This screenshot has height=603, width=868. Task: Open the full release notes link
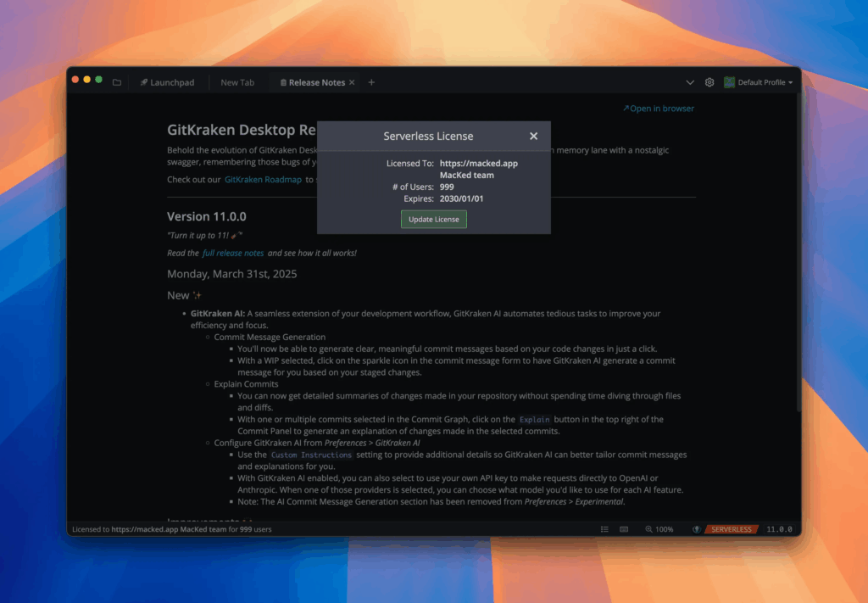tap(233, 253)
